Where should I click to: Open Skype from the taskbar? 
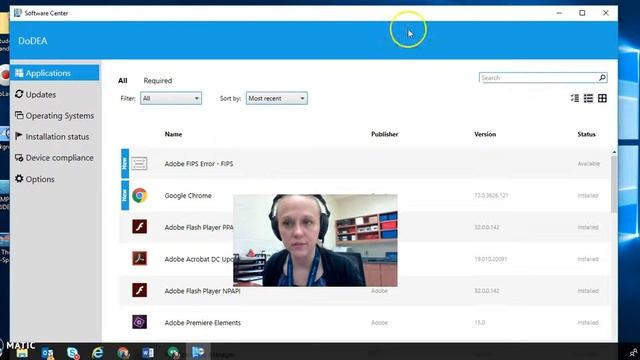73,353
